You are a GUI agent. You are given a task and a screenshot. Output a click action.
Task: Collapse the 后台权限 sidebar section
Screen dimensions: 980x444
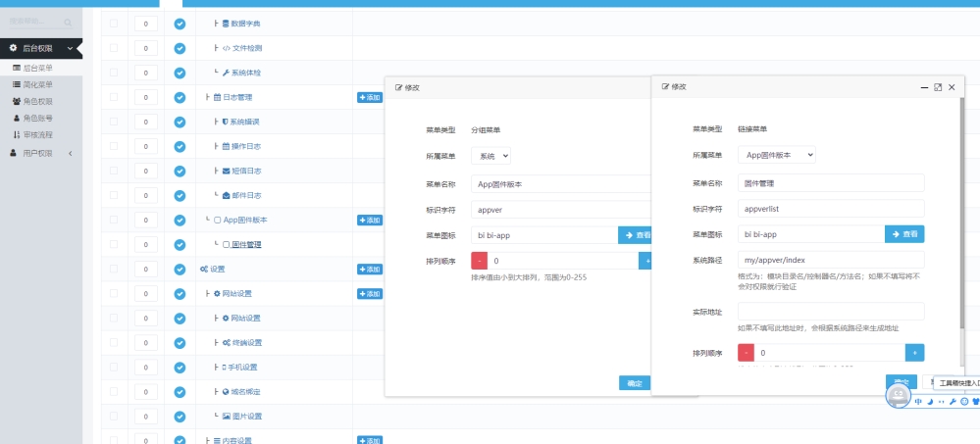coord(41,48)
